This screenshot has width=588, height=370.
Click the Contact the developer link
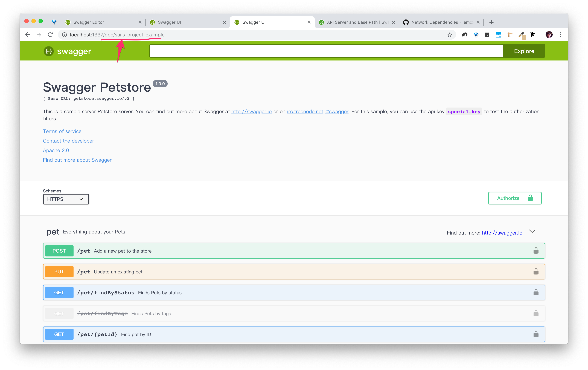click(x=68, y=141)
